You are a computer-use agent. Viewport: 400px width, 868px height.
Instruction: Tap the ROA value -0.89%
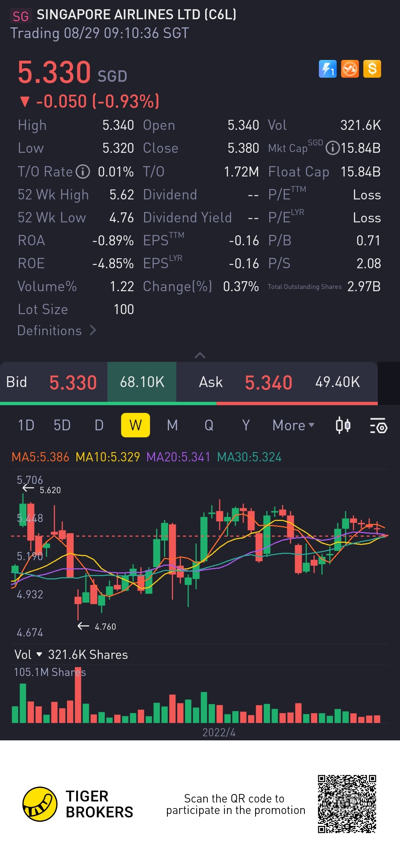pos(113,240)
